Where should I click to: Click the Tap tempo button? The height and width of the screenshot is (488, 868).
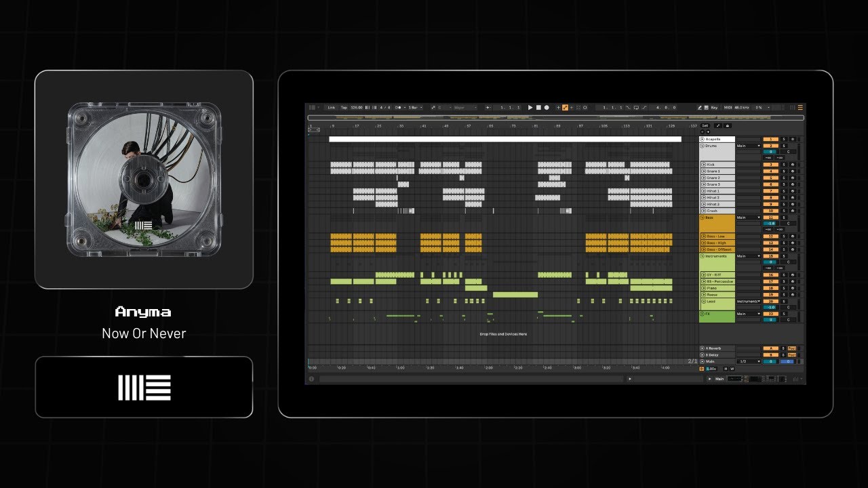(x=344, y=107)
